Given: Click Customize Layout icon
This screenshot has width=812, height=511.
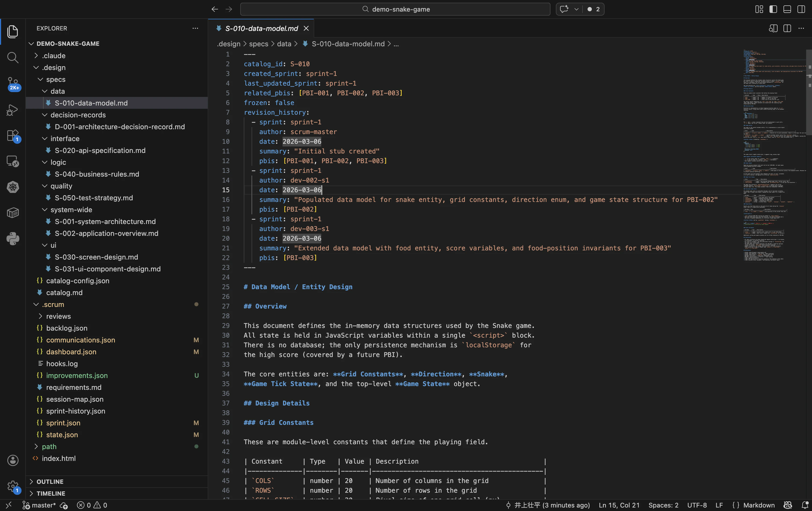Looking at the screenshot, I should pyautogui.click(x=759, y=9).
